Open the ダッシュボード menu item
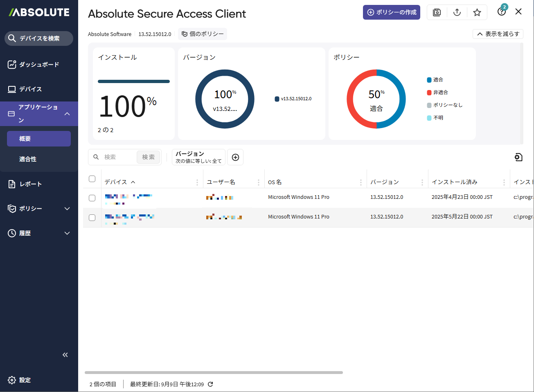534x392 pixels. pyautogui.click(x=39, y=65)
